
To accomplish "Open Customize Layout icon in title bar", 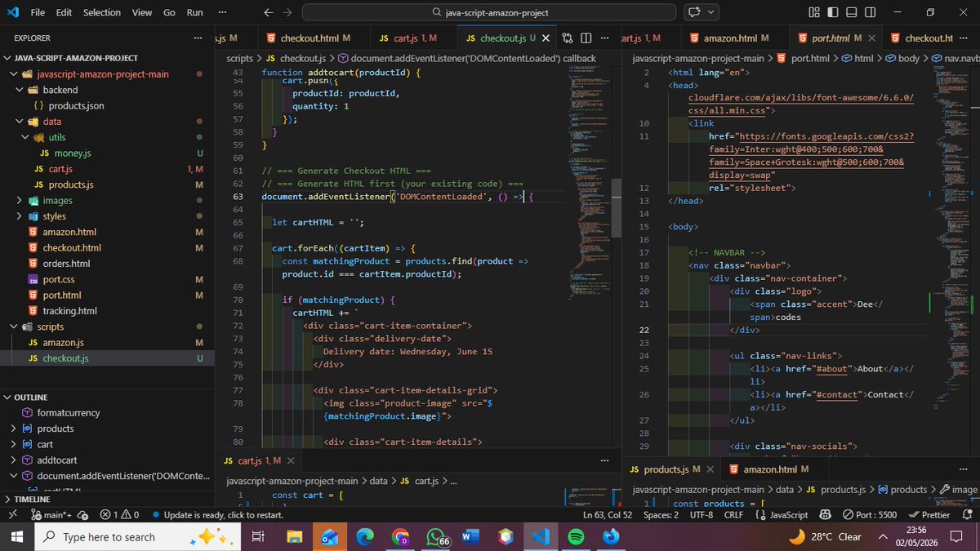I will click(x=813, y=12).
